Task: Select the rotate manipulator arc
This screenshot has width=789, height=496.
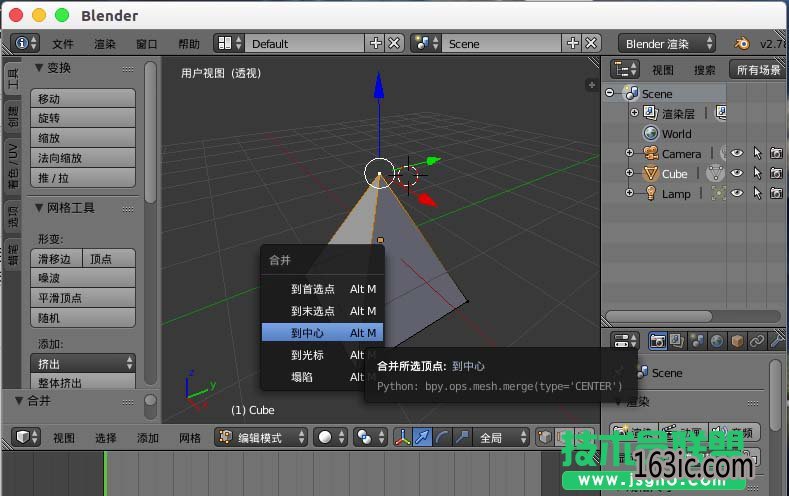Action: tap(442, 437)
